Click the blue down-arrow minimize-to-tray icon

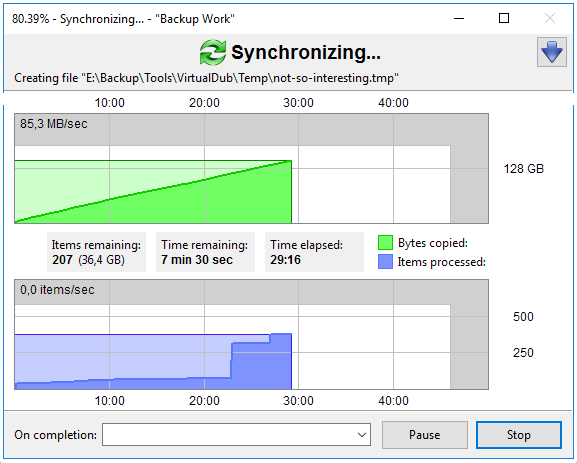click(551, 52)
